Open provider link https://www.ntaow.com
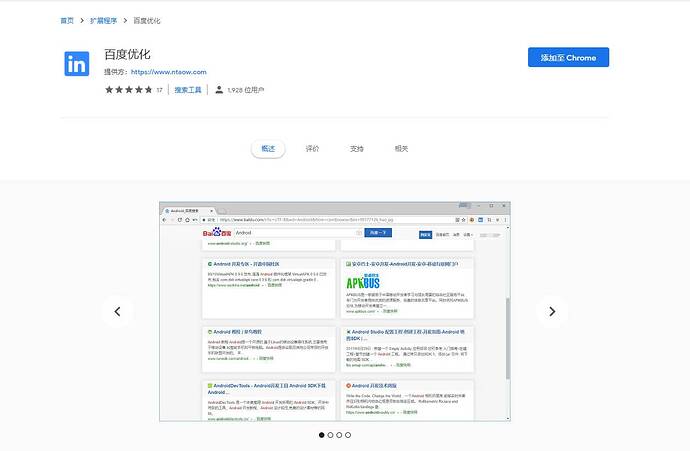 169,72
